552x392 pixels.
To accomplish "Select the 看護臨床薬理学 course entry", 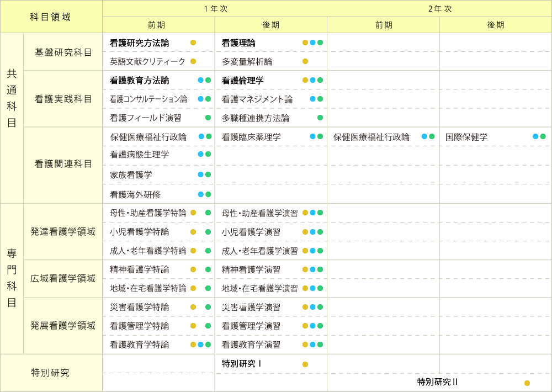I will (x=251, y=137).
